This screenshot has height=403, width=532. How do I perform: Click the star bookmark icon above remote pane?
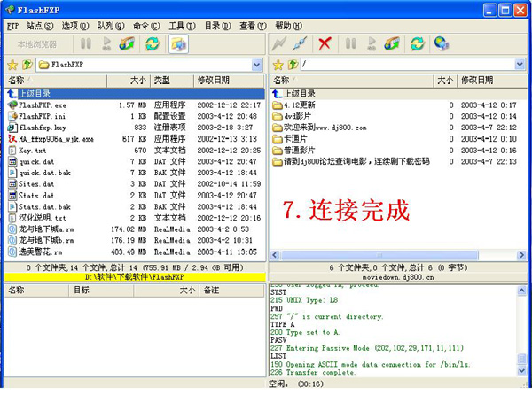pyautogui.click(x=277, y=65)
